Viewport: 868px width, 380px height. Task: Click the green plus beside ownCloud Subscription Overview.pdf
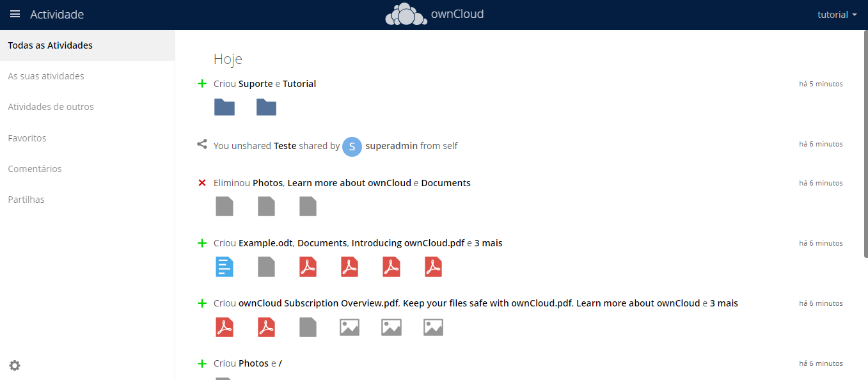coord(202,303)
